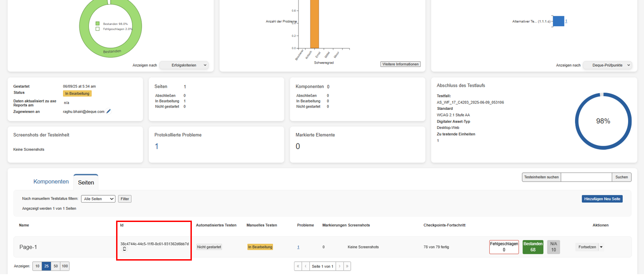Click the pencil icon to edit assignee
This screenshot has width=644, height=276.
(108, 111)
